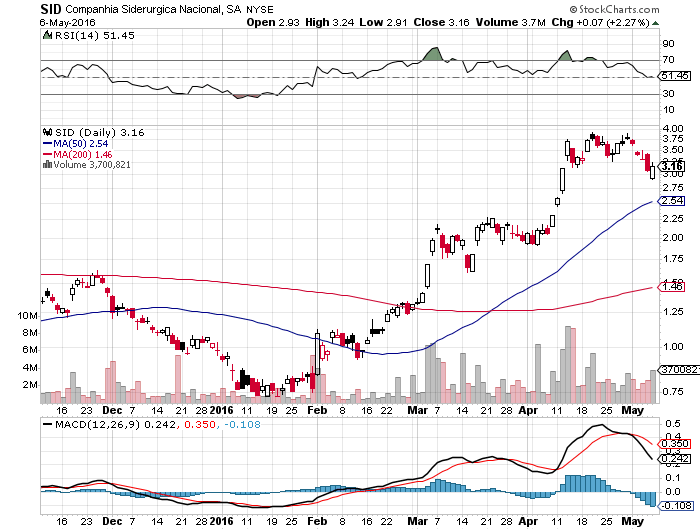Click the Feb label on price chart date axis

point(317,410)
